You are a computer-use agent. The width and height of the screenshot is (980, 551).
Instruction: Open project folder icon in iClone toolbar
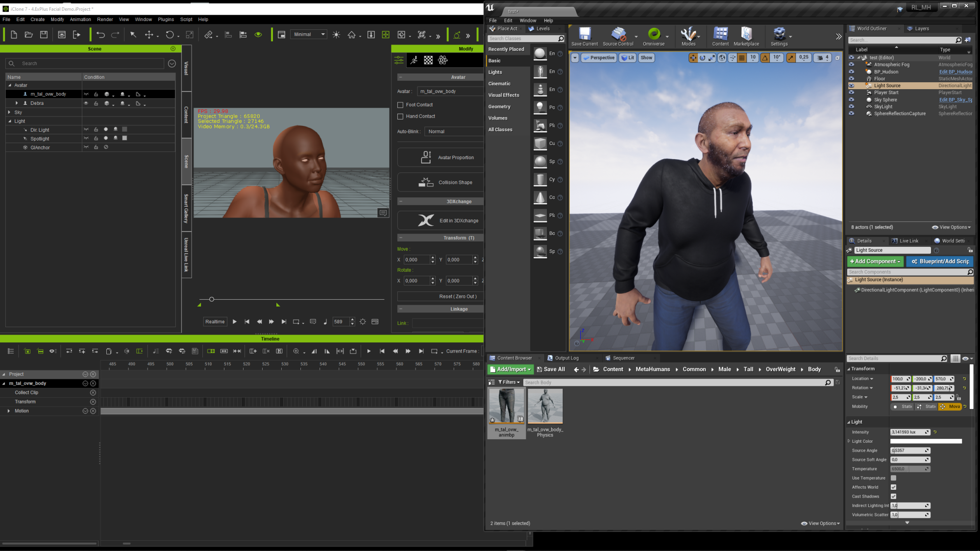click(29, 35)
